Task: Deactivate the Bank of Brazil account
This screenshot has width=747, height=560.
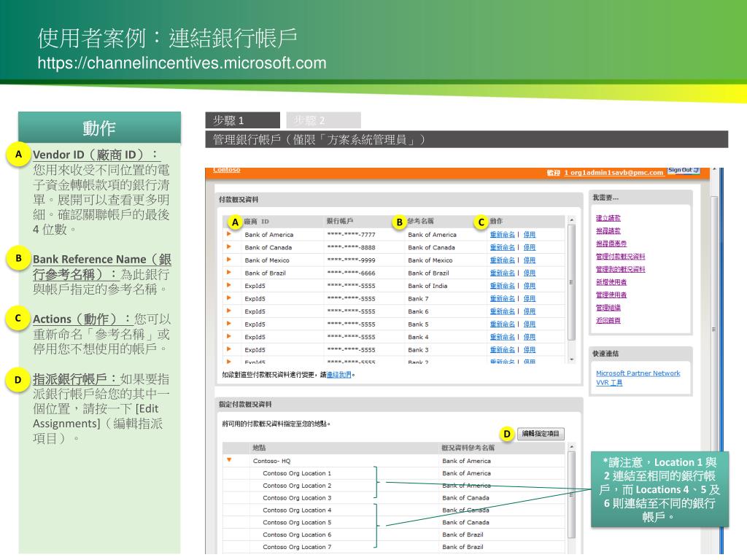Action: [530, 273]
